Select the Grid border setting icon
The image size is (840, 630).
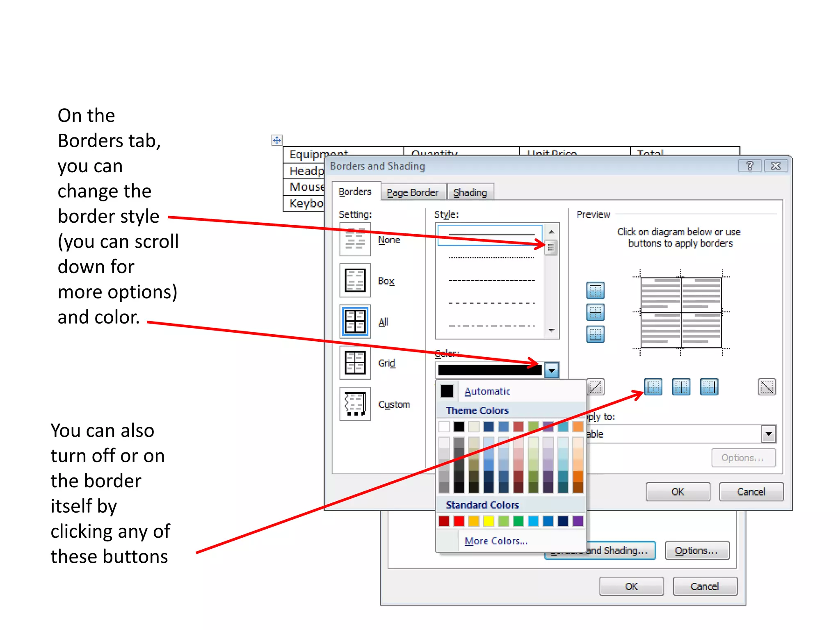point(355,363)
